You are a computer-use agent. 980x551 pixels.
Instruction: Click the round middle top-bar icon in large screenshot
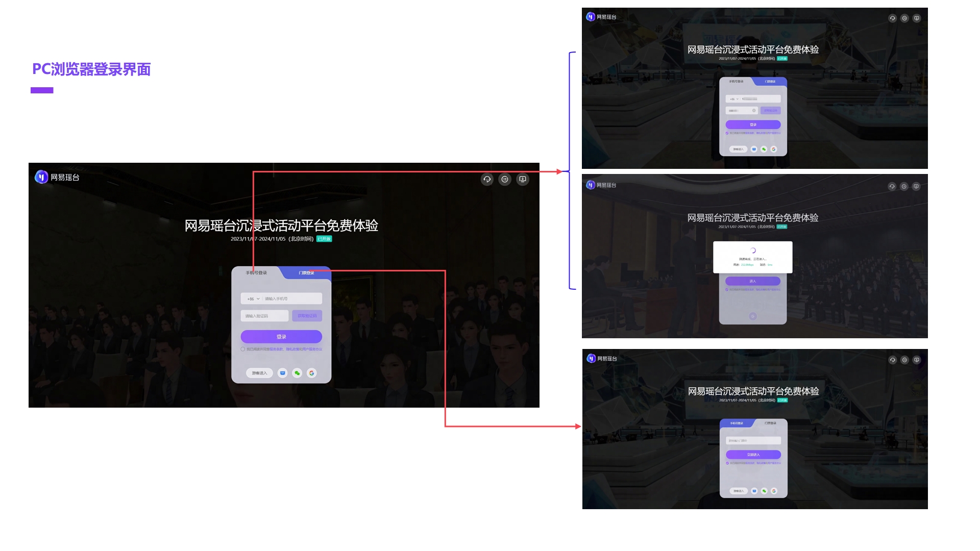click(x=505, y=179)
